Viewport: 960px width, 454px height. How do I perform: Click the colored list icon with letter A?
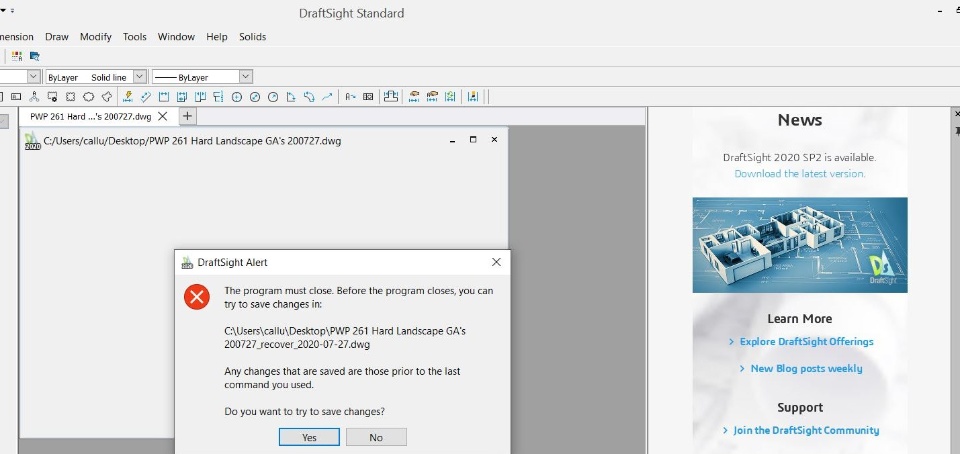click(17, 56)
